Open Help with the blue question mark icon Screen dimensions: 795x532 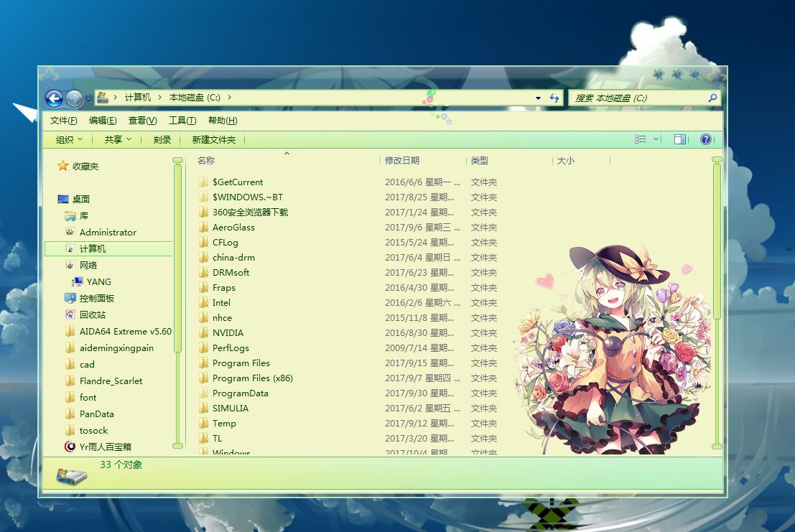click(x=706, y=139)
